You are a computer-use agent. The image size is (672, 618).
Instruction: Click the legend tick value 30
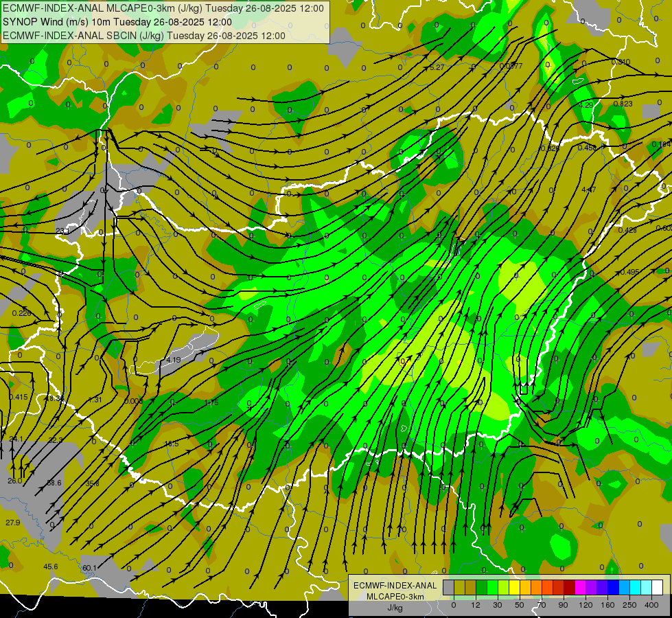click(498, 605)
